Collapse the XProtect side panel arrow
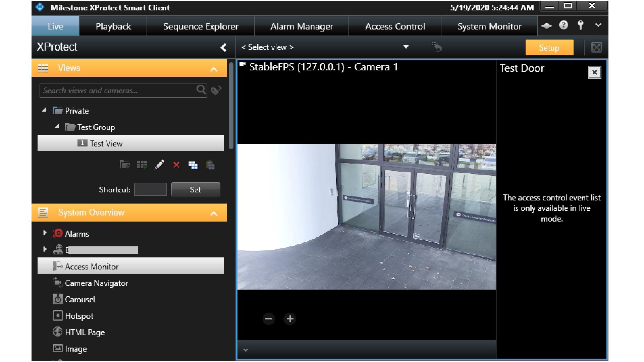The height and width of the screenshot is (362, 644). 223,48
